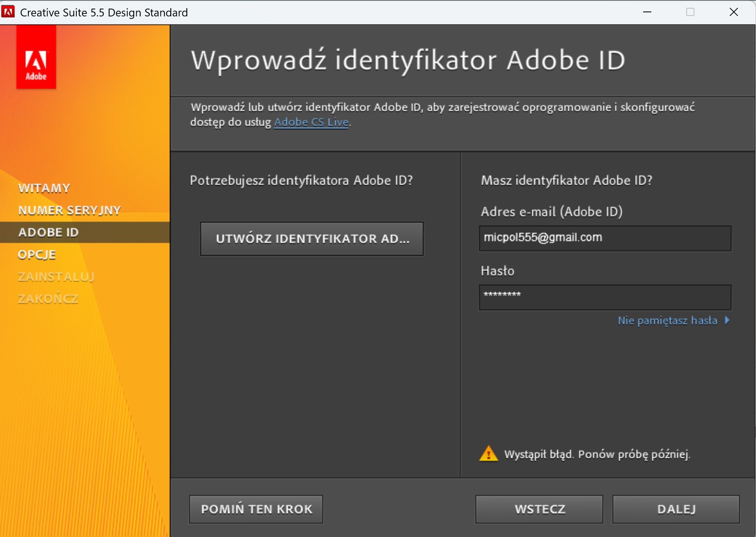This screenshot has width=756, height=537.
Task: Focus the Adobe ID e-mail address field
Action: pyautogui.click(x=605, y=238)
